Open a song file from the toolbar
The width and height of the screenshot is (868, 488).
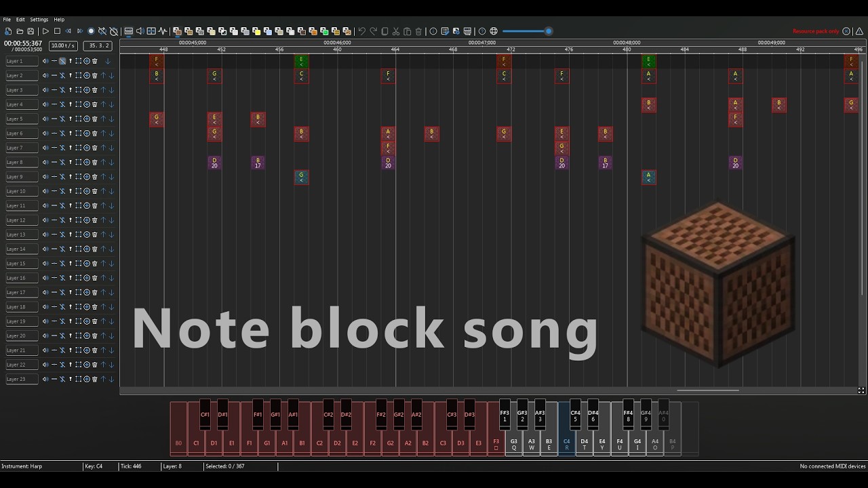[x=20, y=31]
